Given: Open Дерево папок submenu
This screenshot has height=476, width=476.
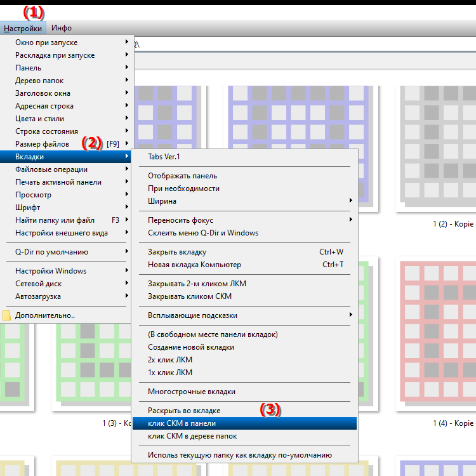Looking at the screenshot, I should [x=66, y=81].
